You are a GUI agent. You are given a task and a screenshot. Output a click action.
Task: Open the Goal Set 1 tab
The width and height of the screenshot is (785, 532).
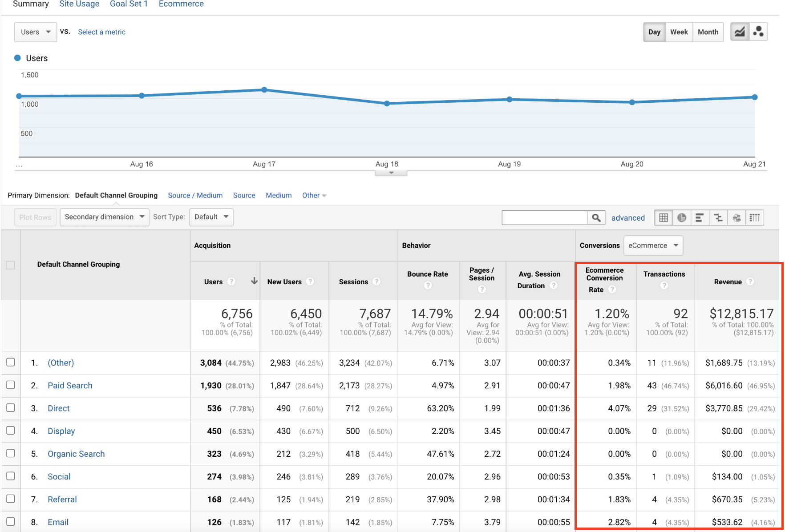[129, 4]
